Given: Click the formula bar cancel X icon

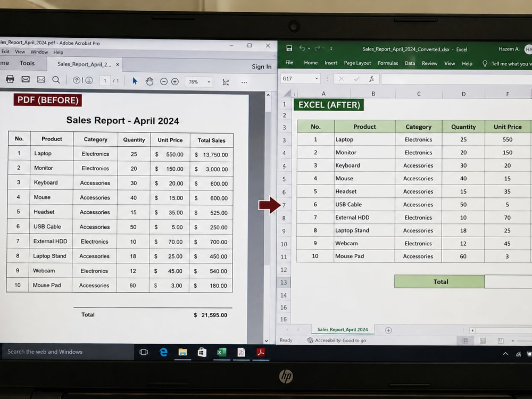Looking at the screenshot, I should (342, 79).
